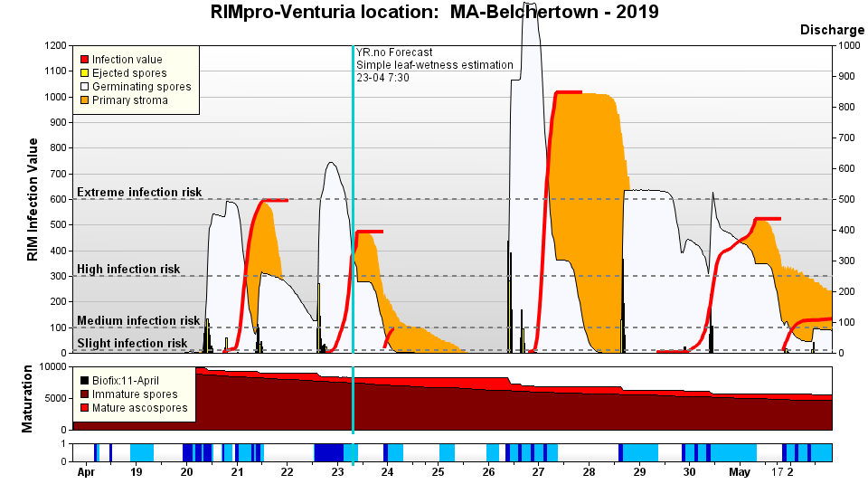868x484 pixels.
Task: Click date axis label 29
Action: point(639,472)
